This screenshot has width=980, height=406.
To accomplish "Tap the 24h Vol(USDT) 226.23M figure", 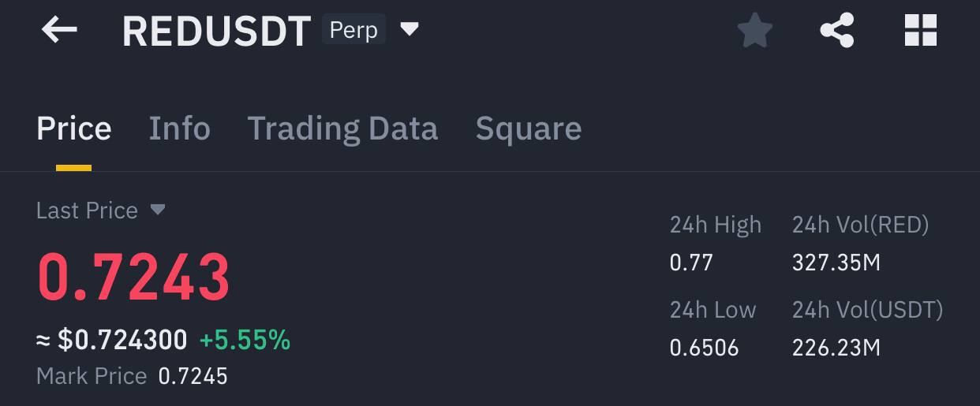I will (x=836, y=348).
